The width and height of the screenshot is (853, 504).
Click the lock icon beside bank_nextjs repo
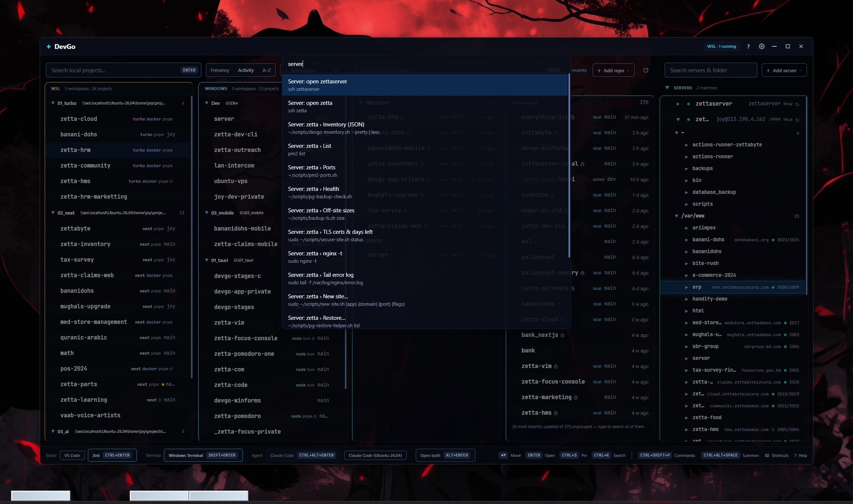point(562,335)
